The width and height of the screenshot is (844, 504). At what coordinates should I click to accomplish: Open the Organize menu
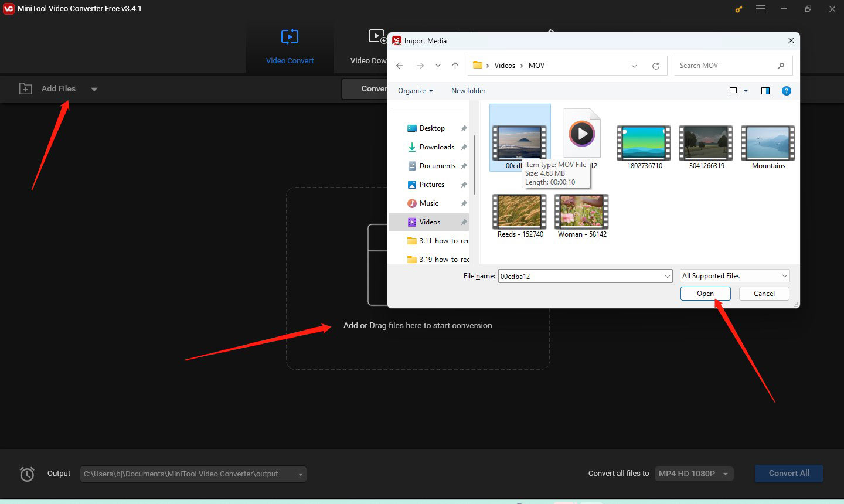click(416, 91)
